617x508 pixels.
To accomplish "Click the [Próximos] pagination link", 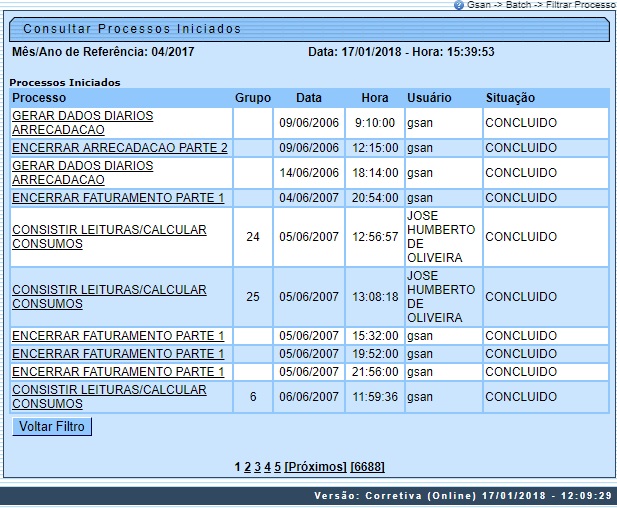I will (315, 467).
